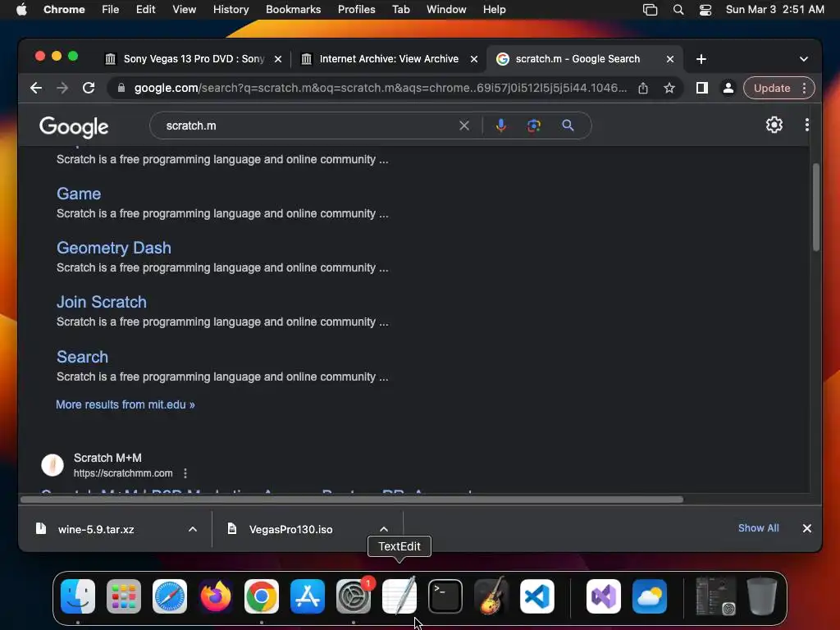Open the Join Scratch link
The width and height of the screenshot is (840, 630).
(x=102, y=302)
